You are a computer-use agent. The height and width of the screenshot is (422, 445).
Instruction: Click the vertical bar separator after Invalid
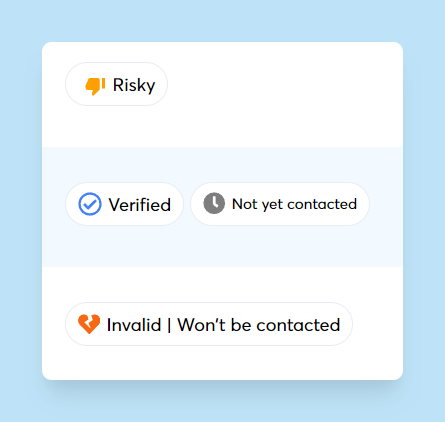tap(169, 325)
